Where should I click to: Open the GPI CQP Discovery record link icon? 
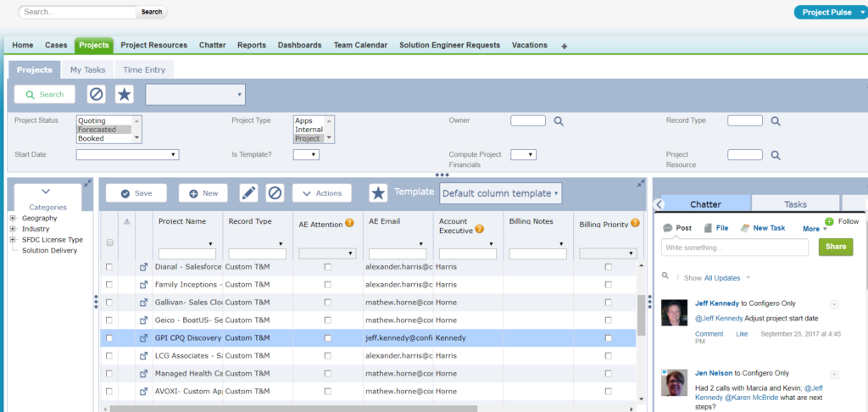143,338
